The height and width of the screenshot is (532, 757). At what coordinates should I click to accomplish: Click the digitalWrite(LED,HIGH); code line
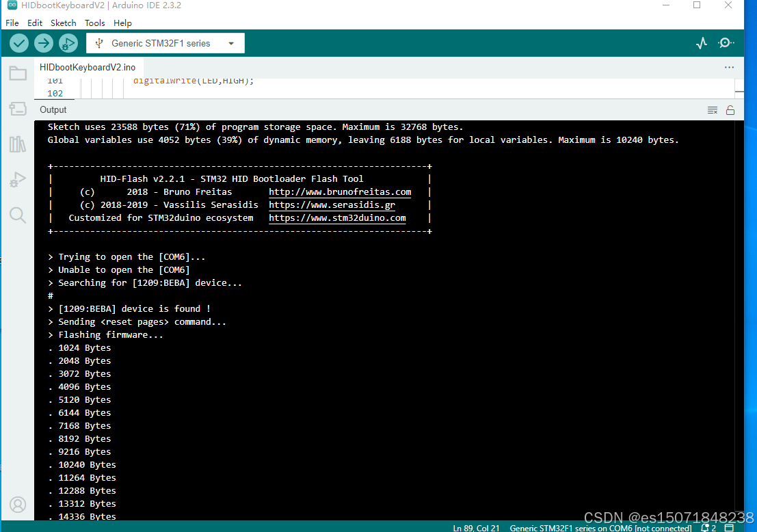[x=193, y=81]
